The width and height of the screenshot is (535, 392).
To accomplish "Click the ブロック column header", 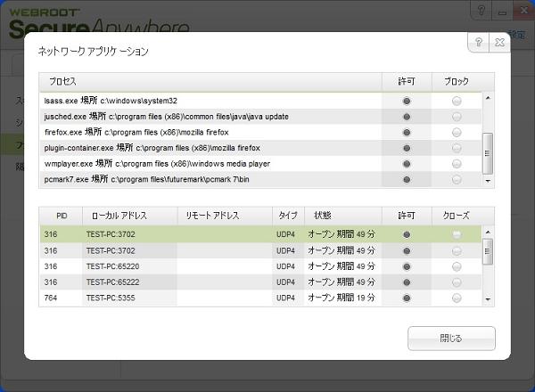I will 457,81.
